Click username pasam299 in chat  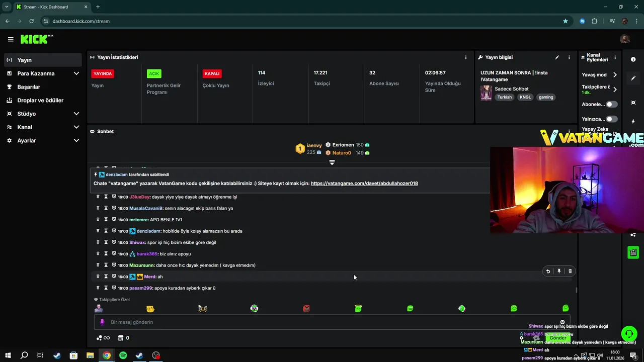(140, 288)
